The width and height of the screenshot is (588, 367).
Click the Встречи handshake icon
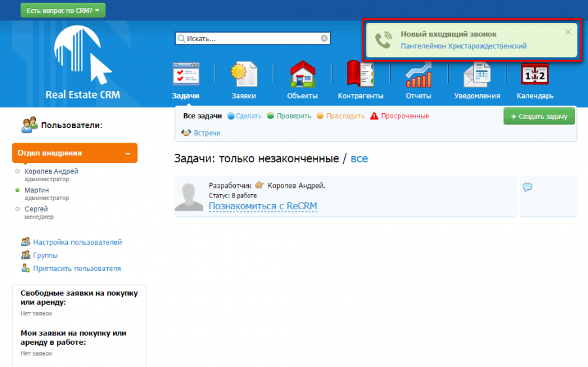186,133
